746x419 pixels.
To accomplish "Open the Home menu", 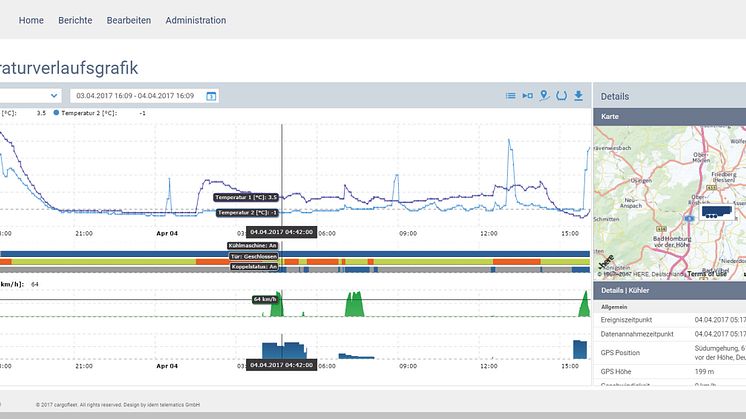I will pos(31,20).
